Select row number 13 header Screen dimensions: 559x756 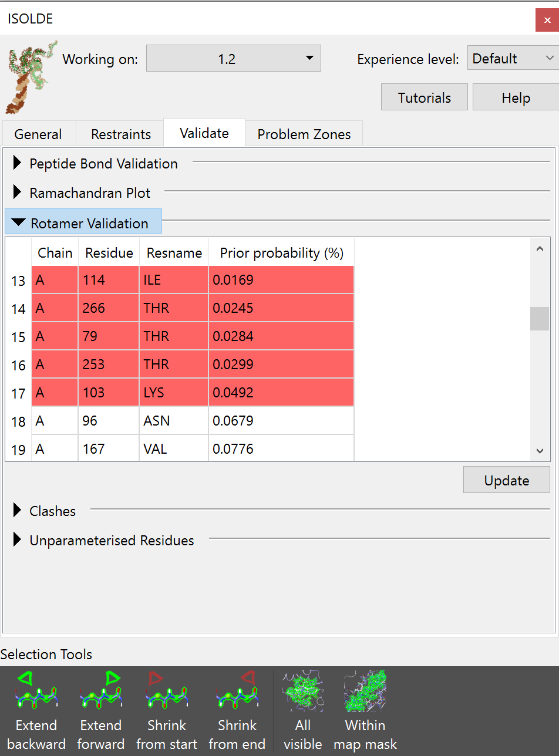click(x=19, y=281)
